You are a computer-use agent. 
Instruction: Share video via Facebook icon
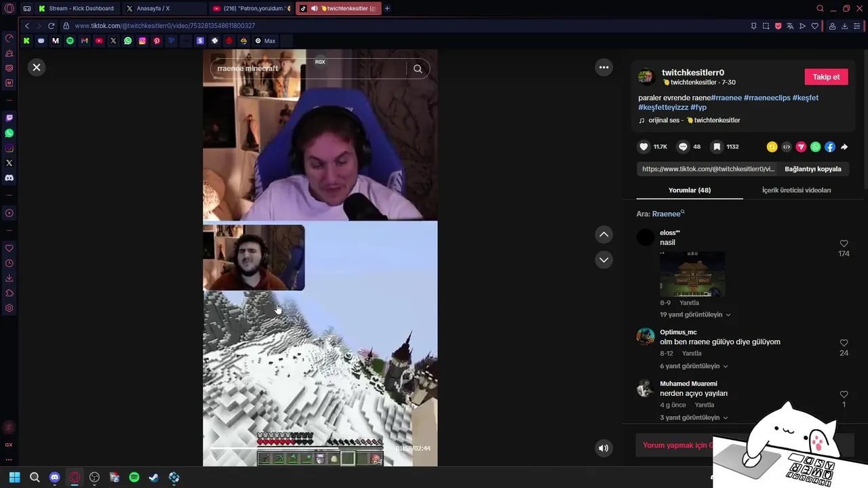click(x=830, y=146)
